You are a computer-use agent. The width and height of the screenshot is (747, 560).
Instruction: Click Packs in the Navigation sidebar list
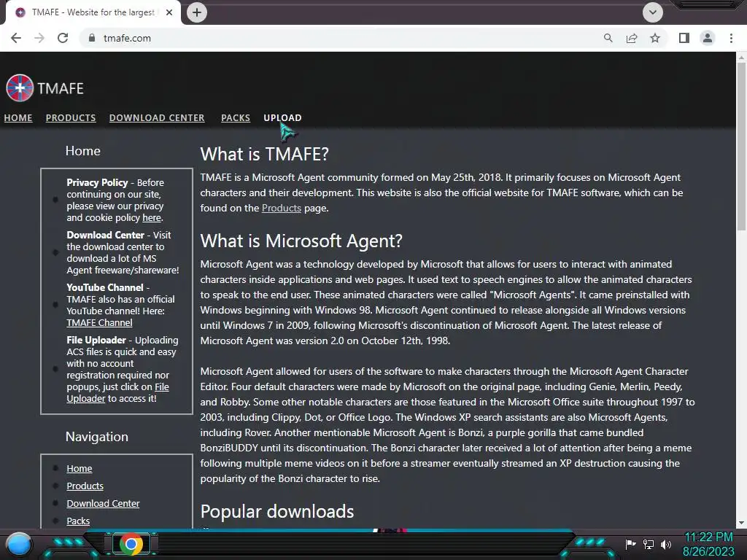(x=78, y=521)
